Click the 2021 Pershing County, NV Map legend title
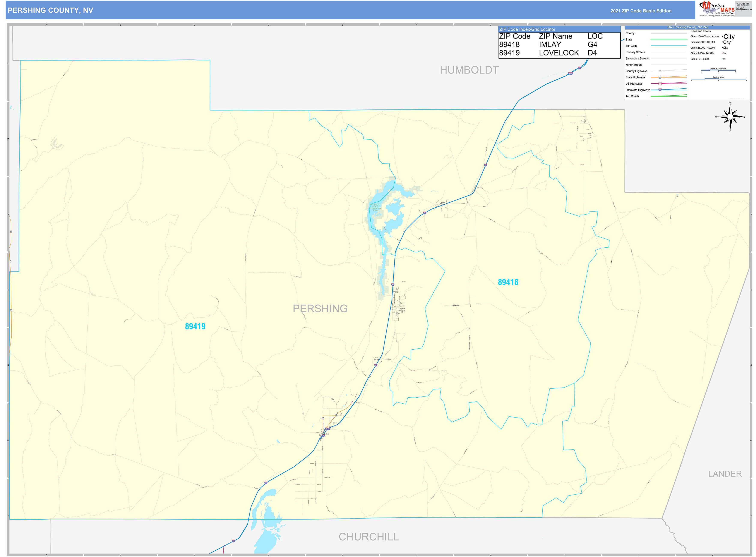The width and height of the screenshot is (756, 557). click(x=687, y=27)
